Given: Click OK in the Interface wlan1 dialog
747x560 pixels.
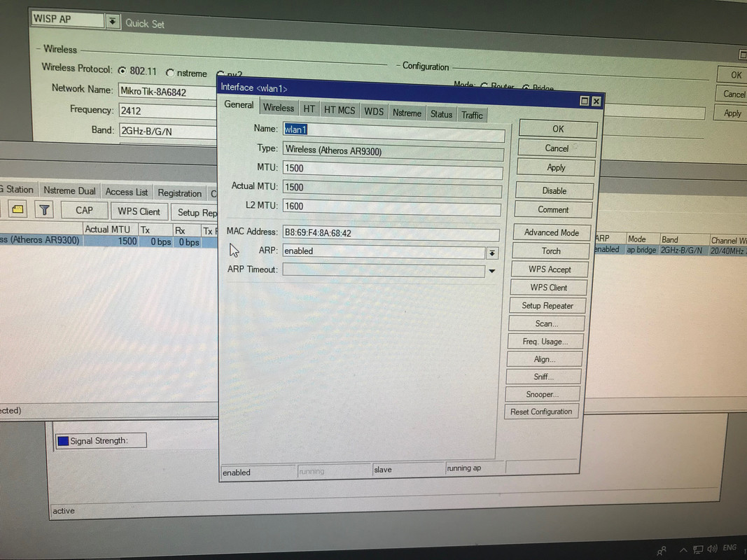Looking at the screenshot, I should point(558,129).
